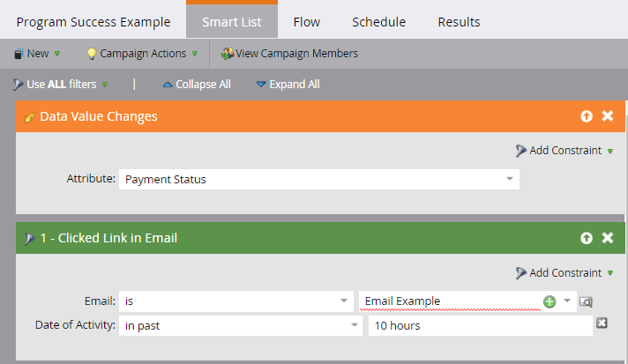This screenshot has width=628, height=364.
Task: Click Expand All
Action: pyautogui.click(x=288, y=85)
